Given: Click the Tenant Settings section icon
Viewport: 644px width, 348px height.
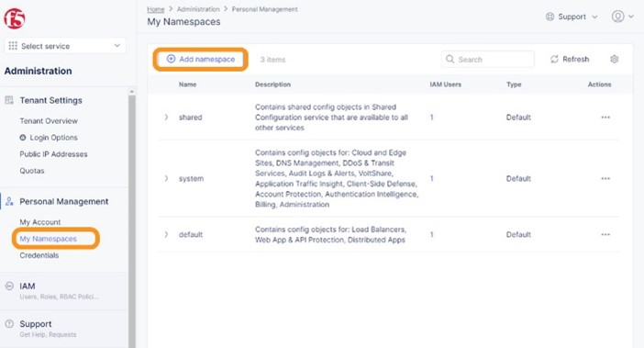Looking at the screenshot, I should point(9,100).
